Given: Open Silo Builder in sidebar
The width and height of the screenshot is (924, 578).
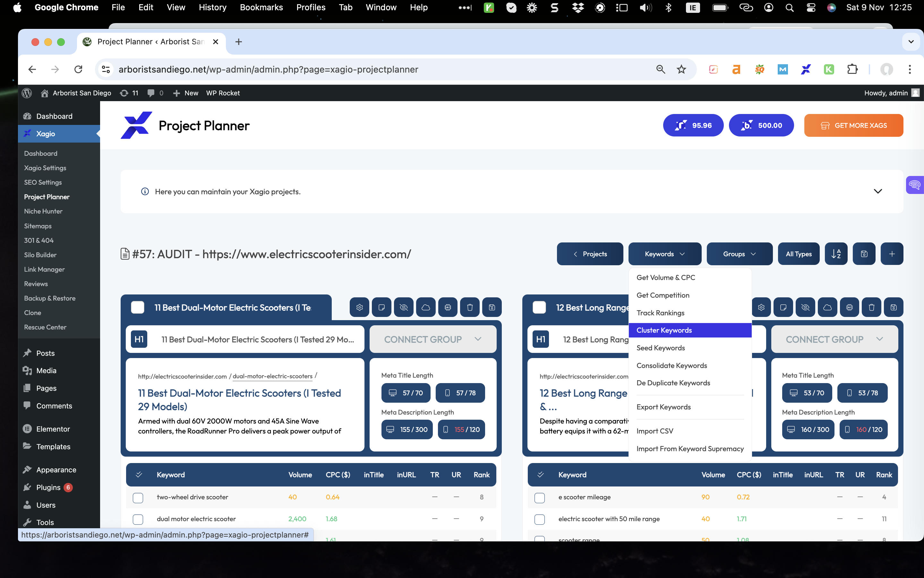Looking at the screenshot, I should 40,255.
